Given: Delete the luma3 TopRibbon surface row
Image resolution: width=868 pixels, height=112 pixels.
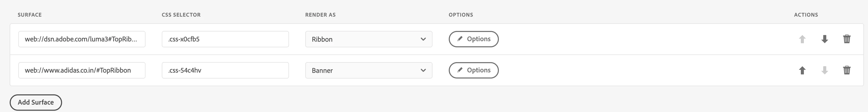Looking at the screenshot, I should [847, 39].
